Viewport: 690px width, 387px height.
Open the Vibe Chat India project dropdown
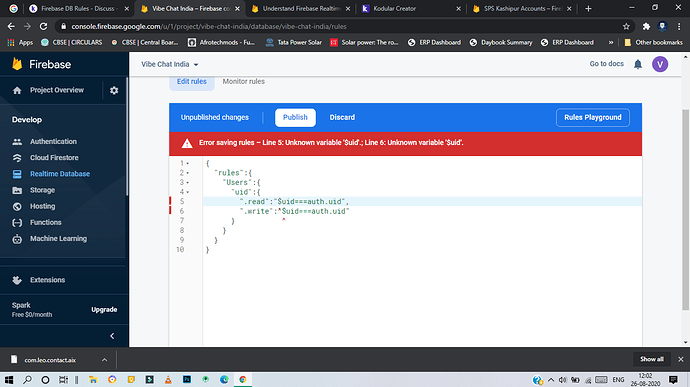[x=170, y=64]
